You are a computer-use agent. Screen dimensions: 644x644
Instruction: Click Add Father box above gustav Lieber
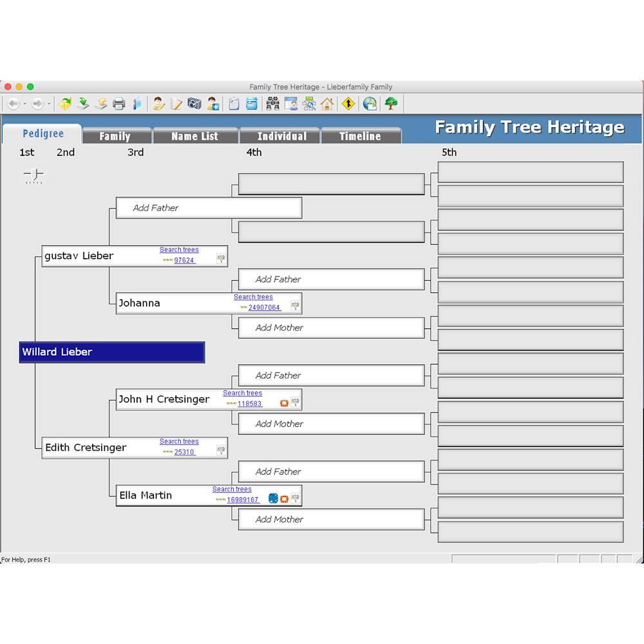[x=209, y=208]
